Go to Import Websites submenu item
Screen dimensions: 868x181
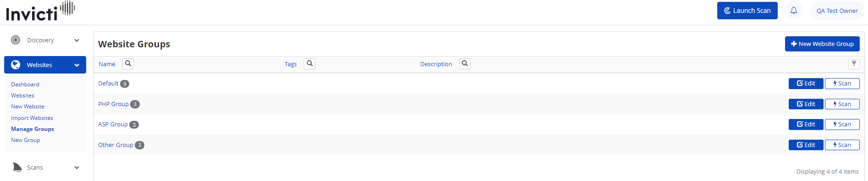(32, 118)
